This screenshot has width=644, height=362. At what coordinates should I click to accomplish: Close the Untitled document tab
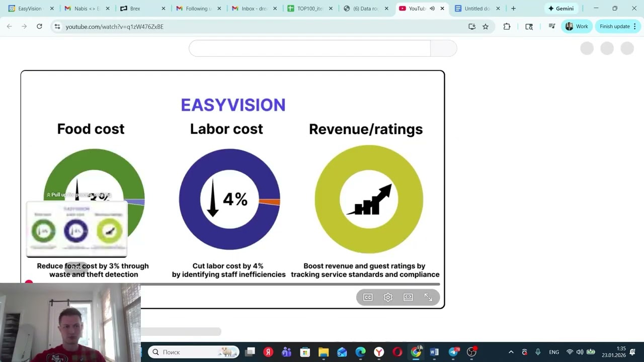click(x=498, y=9)
